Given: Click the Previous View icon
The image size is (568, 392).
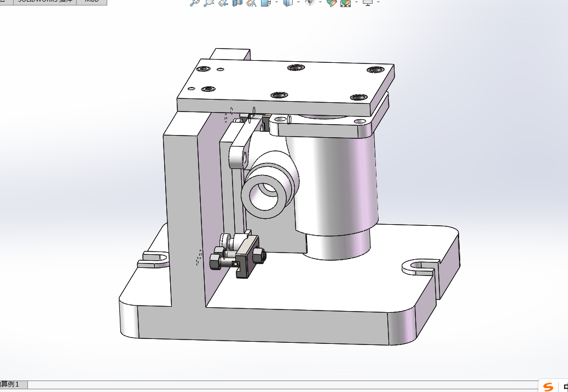Looking at the screenshot, I should point(223,3).
